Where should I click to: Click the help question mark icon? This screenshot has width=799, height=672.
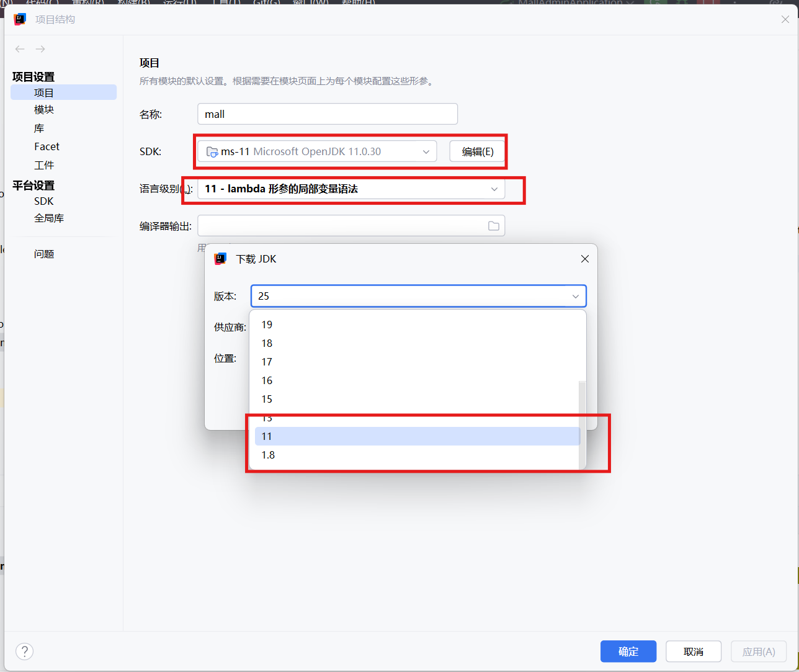[x=24, y=651]
